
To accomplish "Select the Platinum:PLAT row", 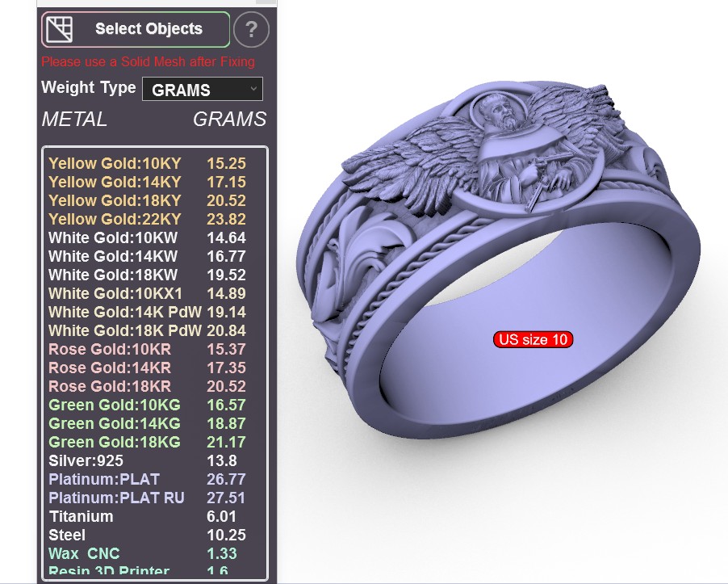I will [147, 480].
